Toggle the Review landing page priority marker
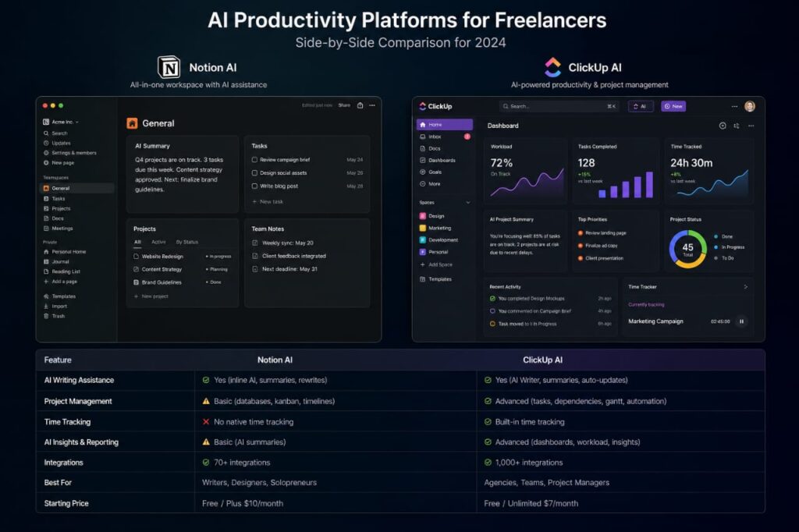 [x=581, y=233]
